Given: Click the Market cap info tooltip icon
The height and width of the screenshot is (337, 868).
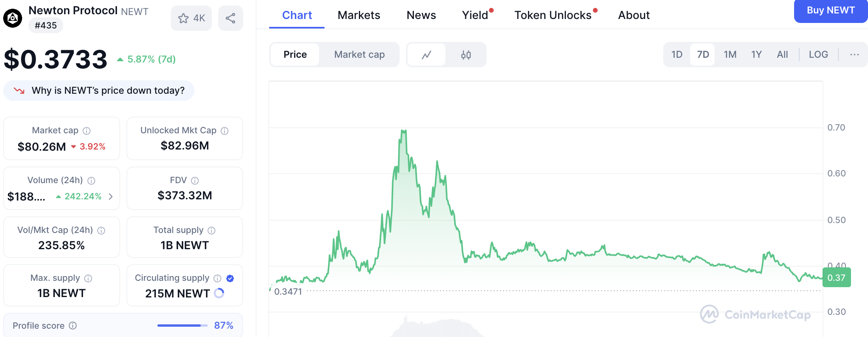Looking at the screenshot, I should pos(87,130).
